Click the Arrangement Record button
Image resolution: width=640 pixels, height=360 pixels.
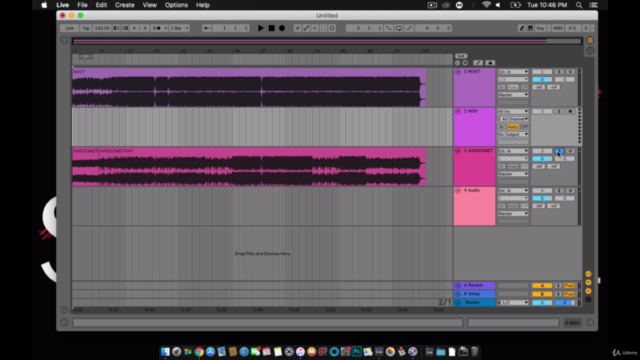(282, 28)
